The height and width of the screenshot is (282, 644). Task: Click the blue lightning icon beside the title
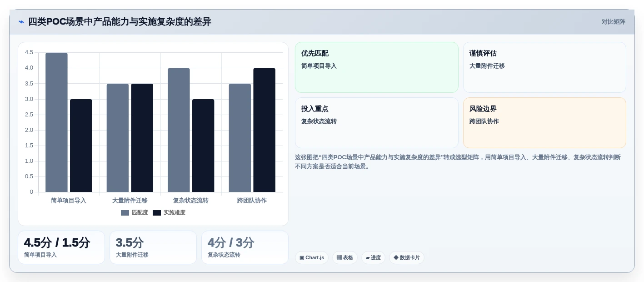(21, 22)
